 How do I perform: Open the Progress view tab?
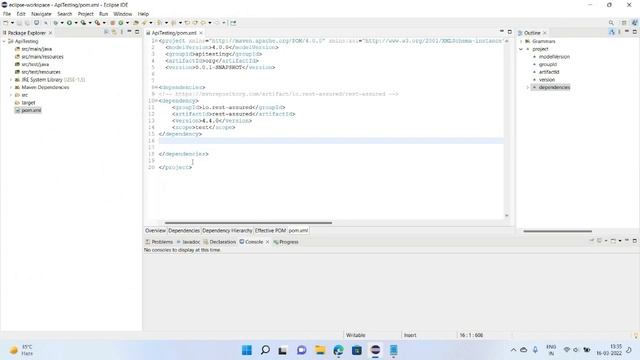(x=286, y=242)
